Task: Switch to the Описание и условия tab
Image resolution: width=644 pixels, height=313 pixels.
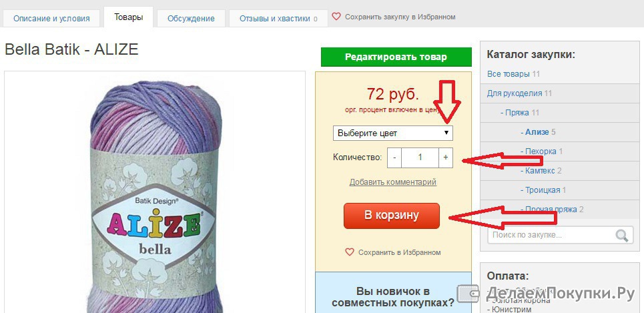Action: click(52, 19)
